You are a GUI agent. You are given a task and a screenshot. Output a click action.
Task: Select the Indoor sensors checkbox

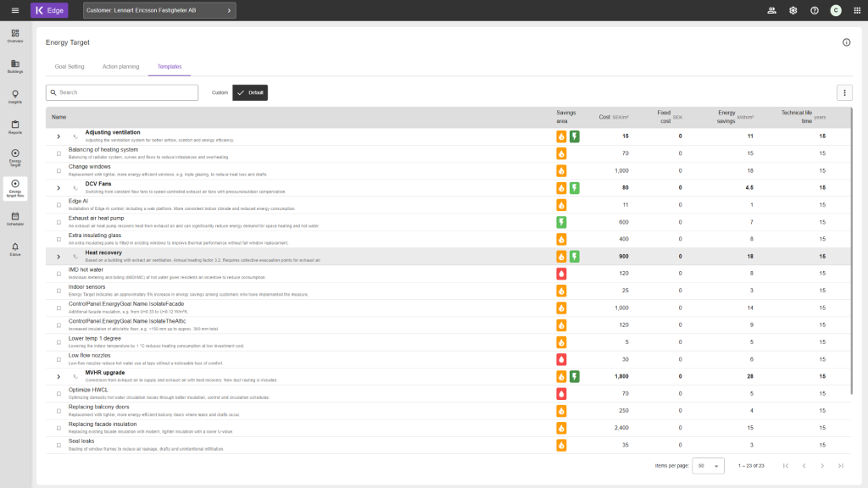pos(58,291)
